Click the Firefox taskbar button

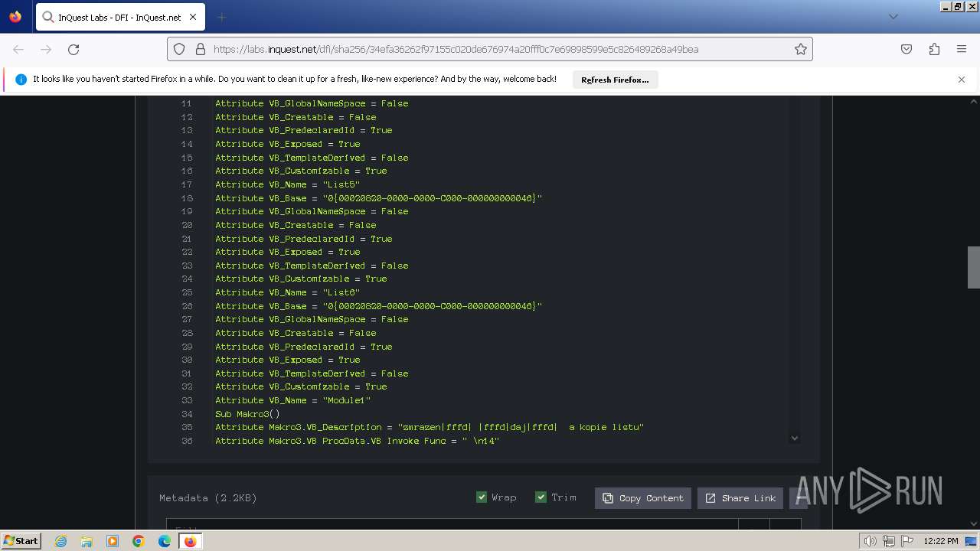(190, 541)
